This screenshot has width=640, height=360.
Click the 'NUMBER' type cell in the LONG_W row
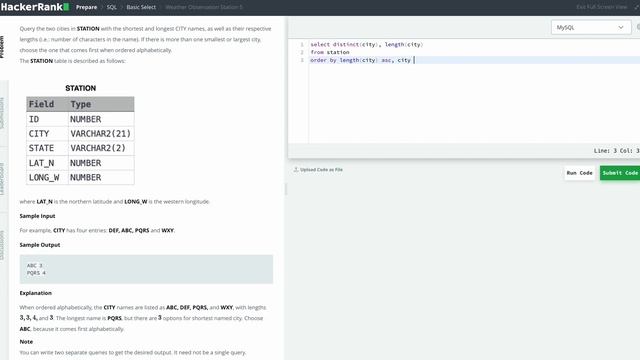coord(85,178)
